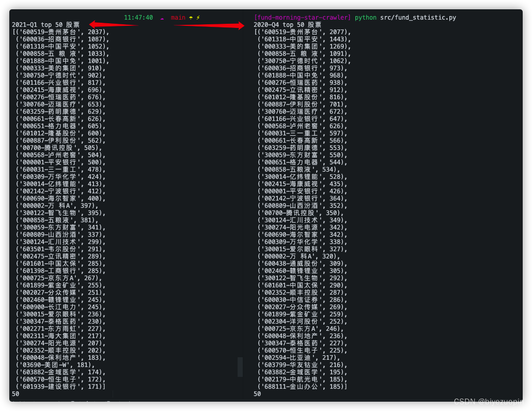Click the '2021-Q1 top 50 股票' heading
Screen dimensions: 532x411
46,25
